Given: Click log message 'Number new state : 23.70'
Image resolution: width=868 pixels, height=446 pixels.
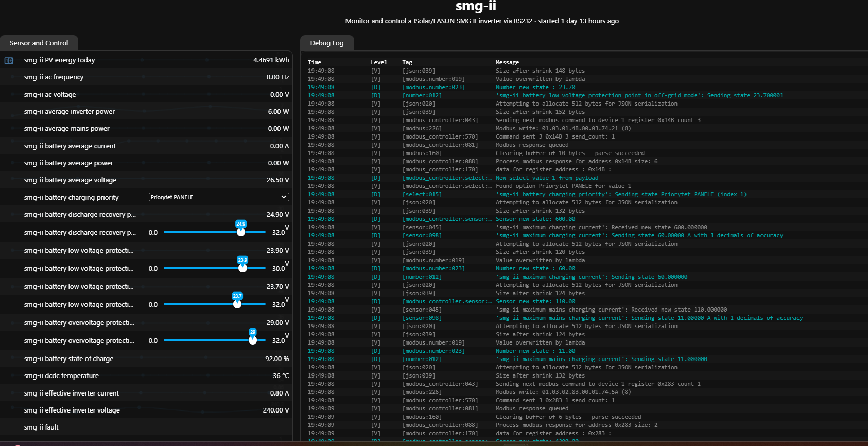Looking at the screenshot, I should 535,88.
